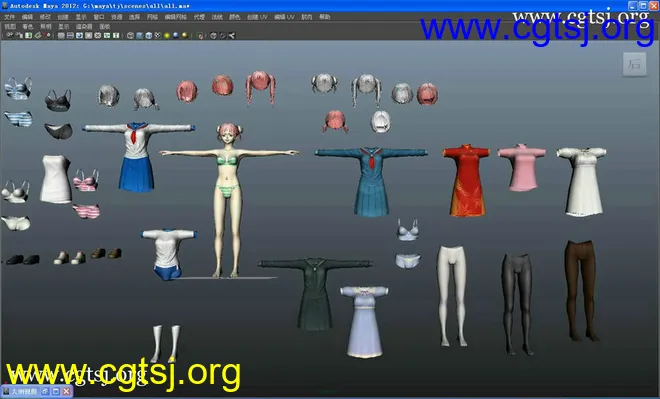Toggle Isolate Select icon
The height and width of the screenshot is (399, 660).
(200, 35)
